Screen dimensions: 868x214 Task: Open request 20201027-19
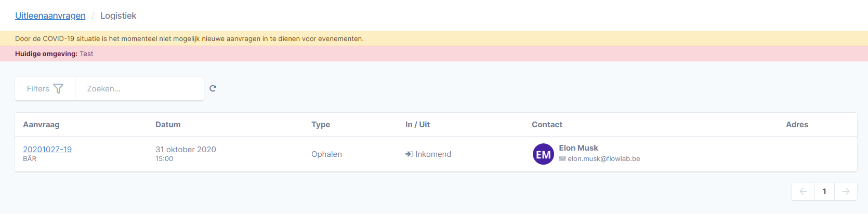pyautogui.click(x=47, y=150)
